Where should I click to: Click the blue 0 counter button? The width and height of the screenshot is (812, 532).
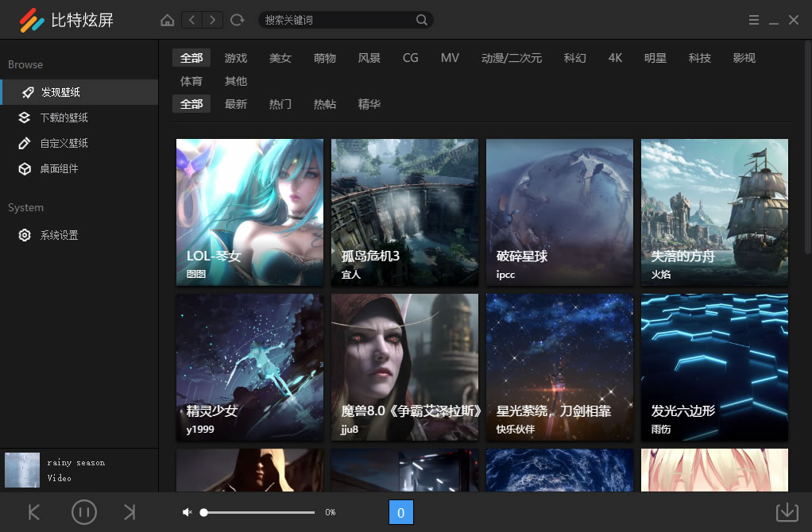coord(400,512)
